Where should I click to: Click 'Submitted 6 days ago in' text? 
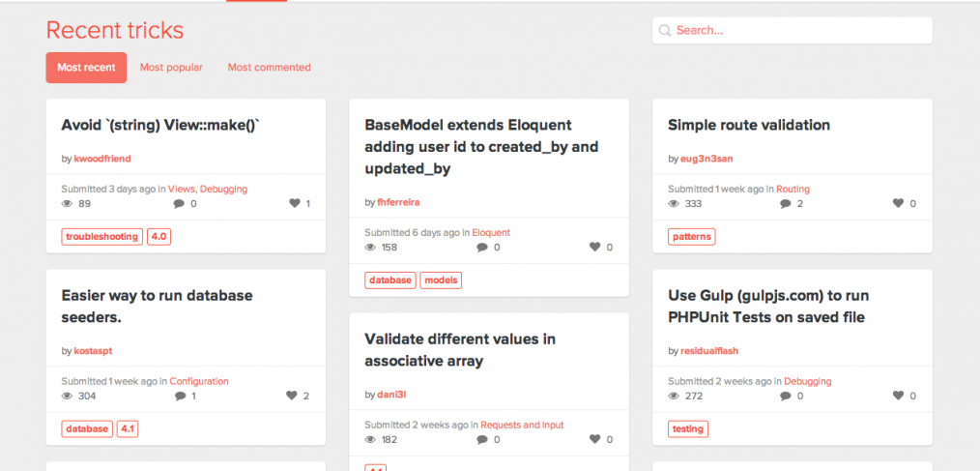[417, 233]
